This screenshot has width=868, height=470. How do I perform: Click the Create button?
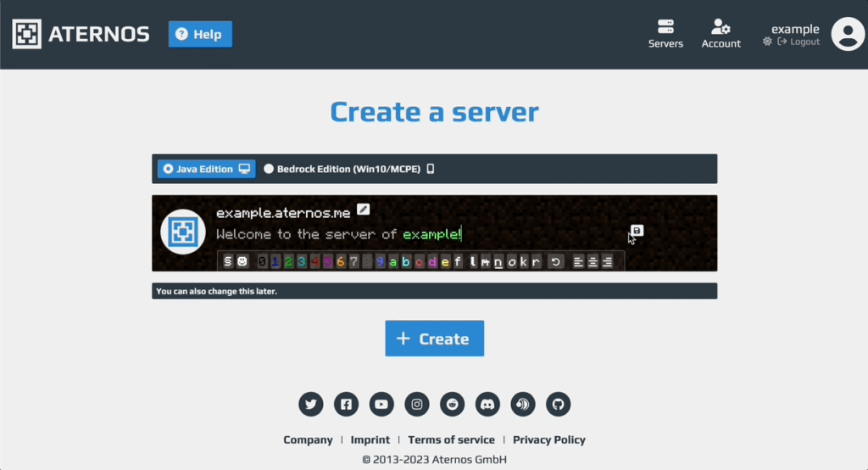tap(435, 339)
